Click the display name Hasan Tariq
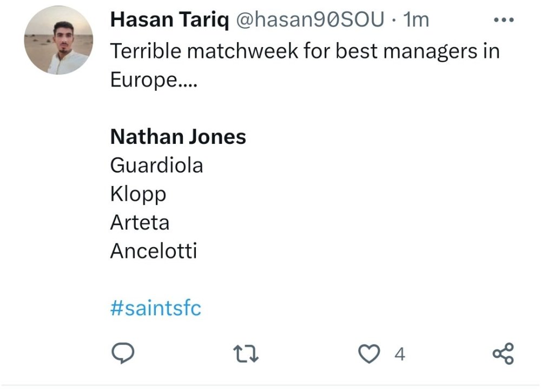The height and width of the screenshot is (392, 541). pyautogui.click(x=169, y=20)
